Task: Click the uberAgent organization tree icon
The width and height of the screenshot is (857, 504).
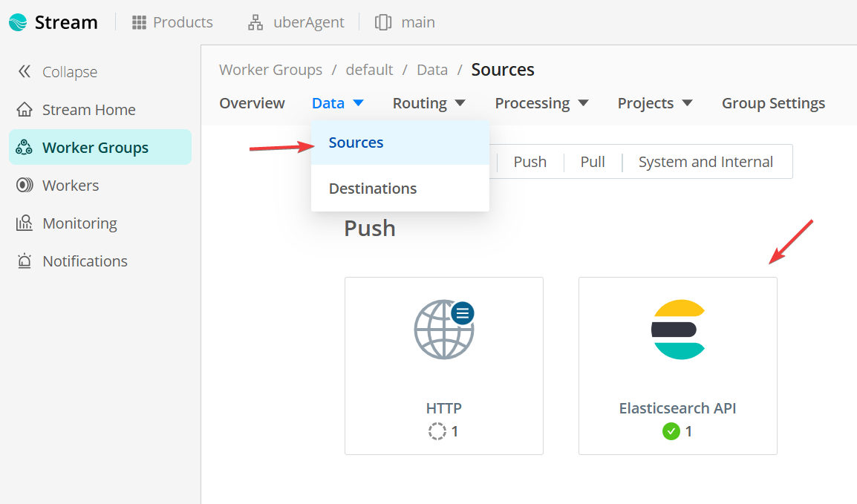Action: 255,22
